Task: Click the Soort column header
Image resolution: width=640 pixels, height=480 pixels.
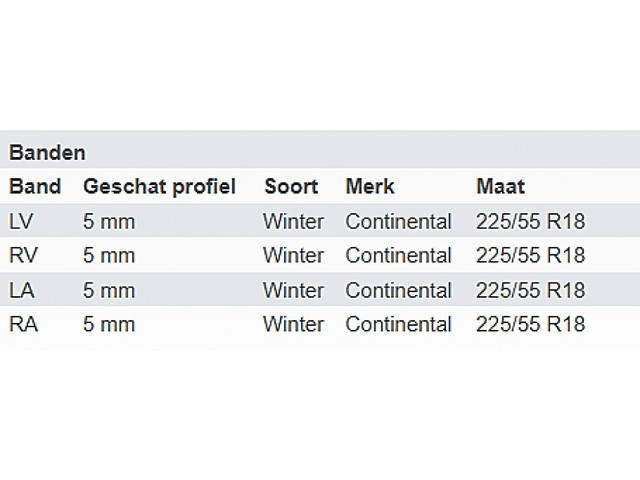Action: (291, 186)
